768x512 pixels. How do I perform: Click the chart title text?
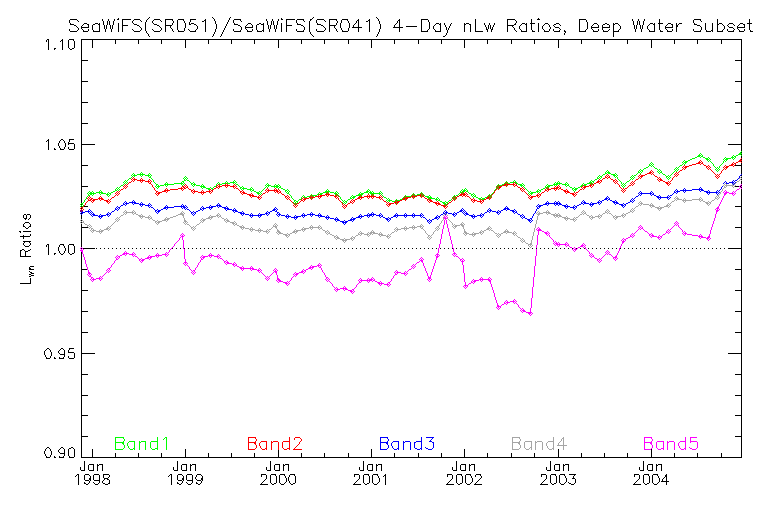[x=410, y=25]
